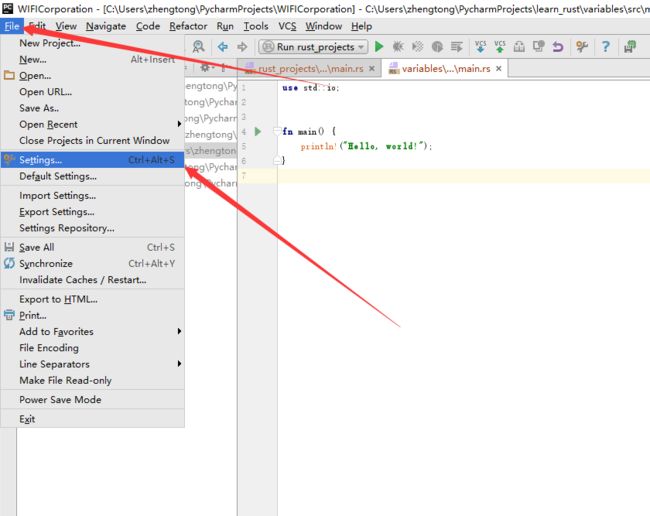650x516 pixels.
Task: Run the project with the green play button
Action: click(379, 46)
